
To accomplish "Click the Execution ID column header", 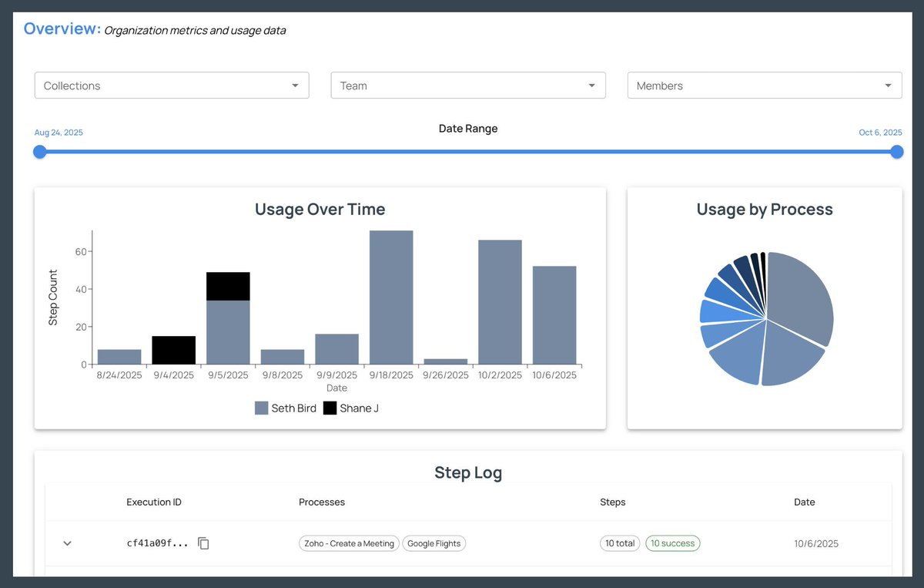I will (154, 502).
